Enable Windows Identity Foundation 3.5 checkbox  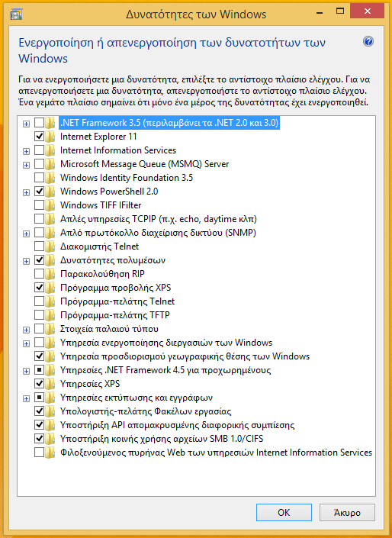[39, 177]
